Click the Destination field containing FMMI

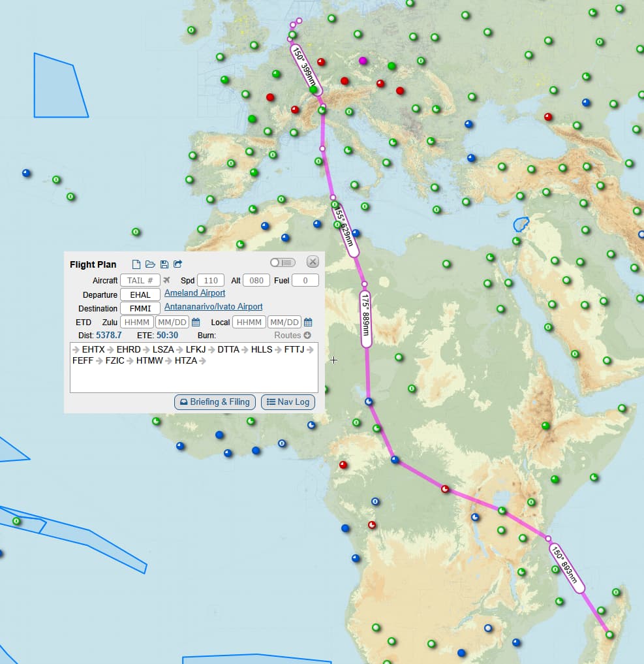(x=140, y=308)
